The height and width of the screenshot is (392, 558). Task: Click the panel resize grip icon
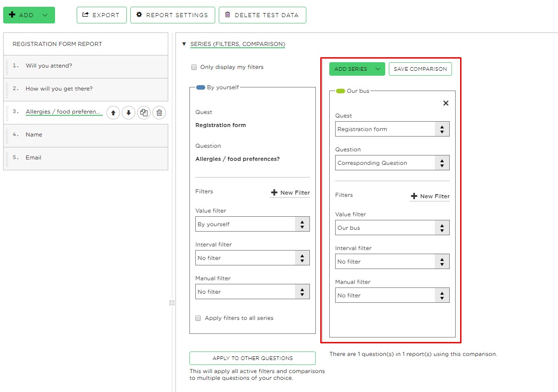pos(172,303)
